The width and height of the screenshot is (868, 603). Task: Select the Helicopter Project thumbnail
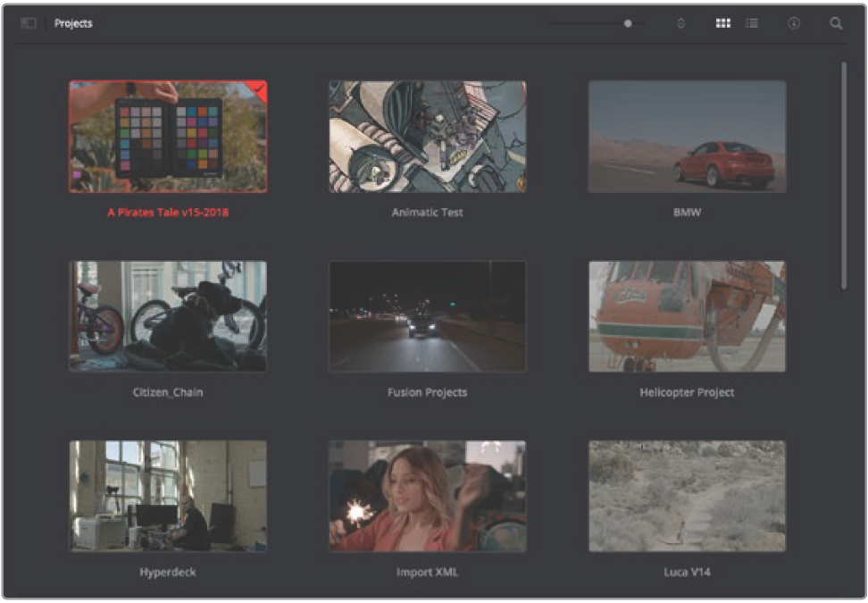coord(687,317)
